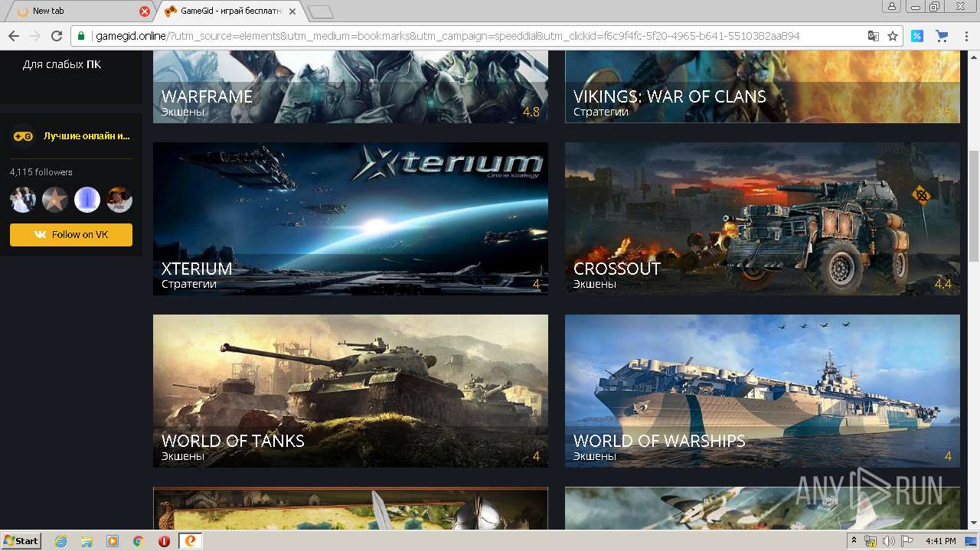
Task: Reload the page with the refresh icon
Action: tap(57, 36)
